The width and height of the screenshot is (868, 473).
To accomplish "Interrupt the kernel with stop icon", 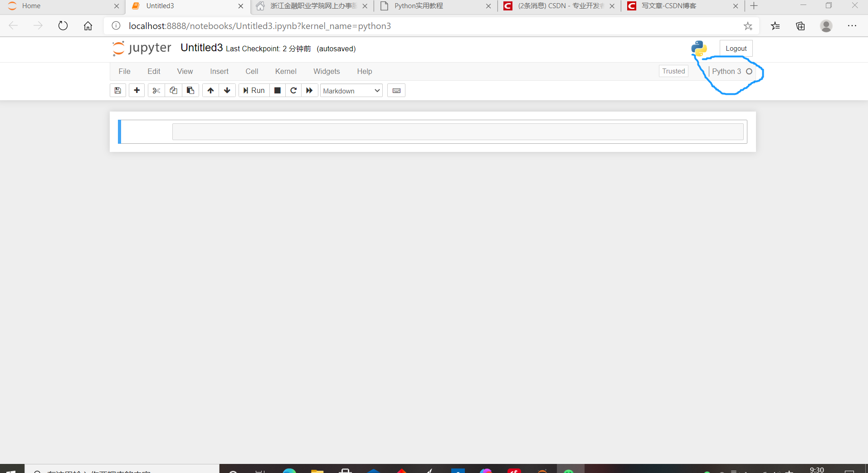I will click(278, 90).
